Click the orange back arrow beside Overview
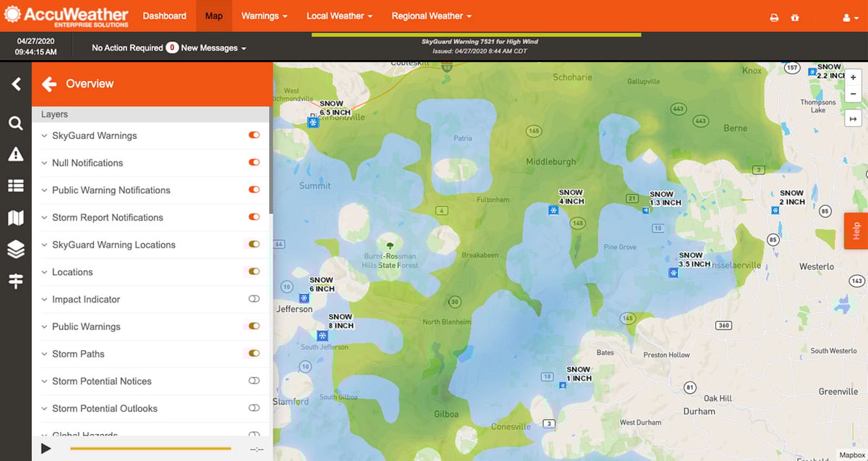 [x=49, y=84]
